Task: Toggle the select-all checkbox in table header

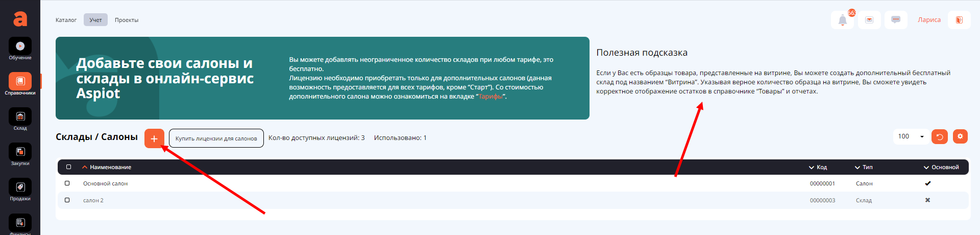Action: (69, 167)
